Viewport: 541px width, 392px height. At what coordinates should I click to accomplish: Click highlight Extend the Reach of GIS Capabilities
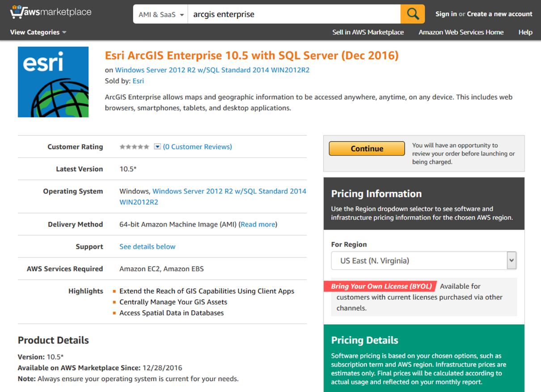click(x=207, y=291)
